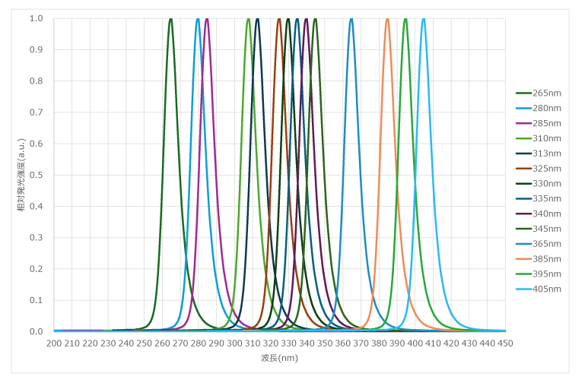The width and height of the screenshot is (588, 386).
Task: Select the 相対発光強度(a.u.) vertical axis title
Action: point(22,175)
